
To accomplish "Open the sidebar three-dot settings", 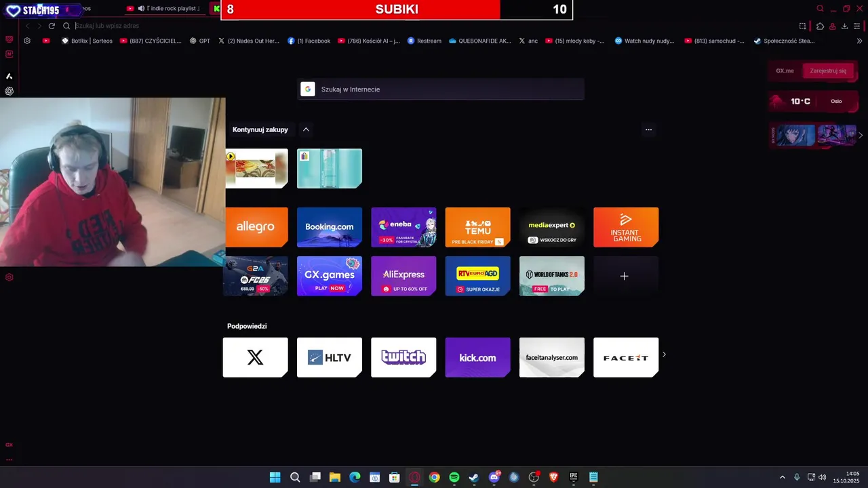I will point(9,460).
